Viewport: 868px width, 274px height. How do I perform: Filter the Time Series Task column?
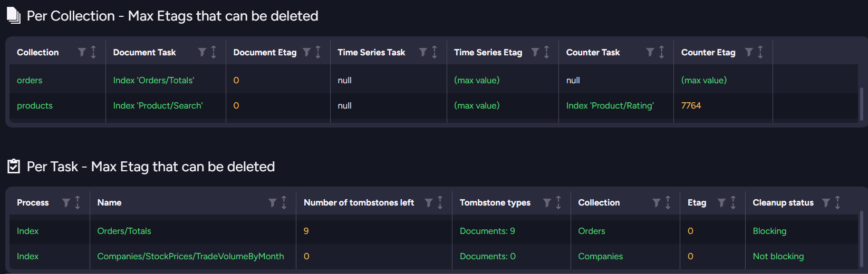pyautogui.click(x=423, y=52)
